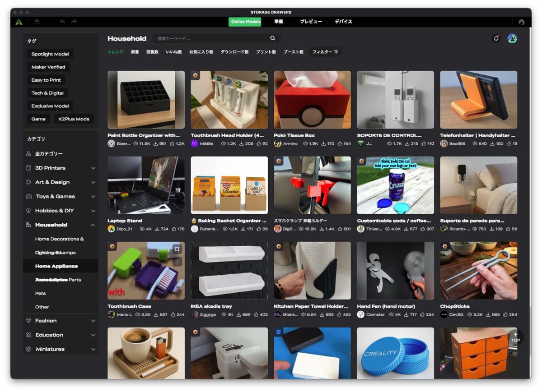Click the redo arrow icon
Image resolution: width=542 pixels, height=392 pixels.
(74, 22)
